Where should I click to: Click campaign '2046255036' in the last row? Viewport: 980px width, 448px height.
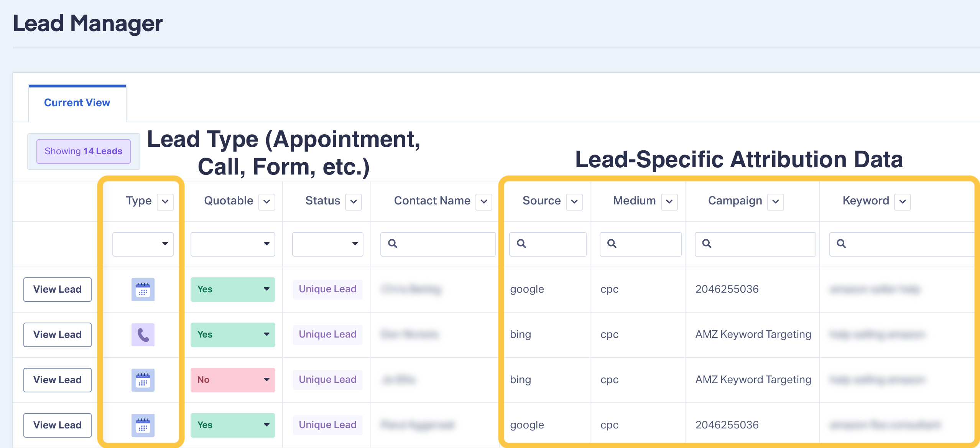[727, 425]
